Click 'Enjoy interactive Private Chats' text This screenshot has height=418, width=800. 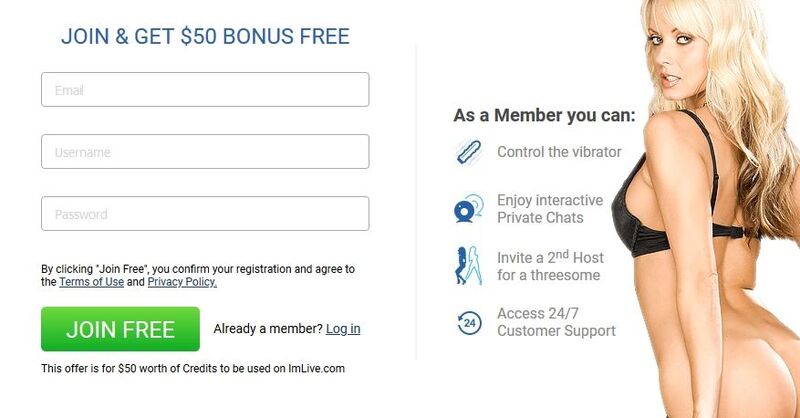[x=550, y=209]
